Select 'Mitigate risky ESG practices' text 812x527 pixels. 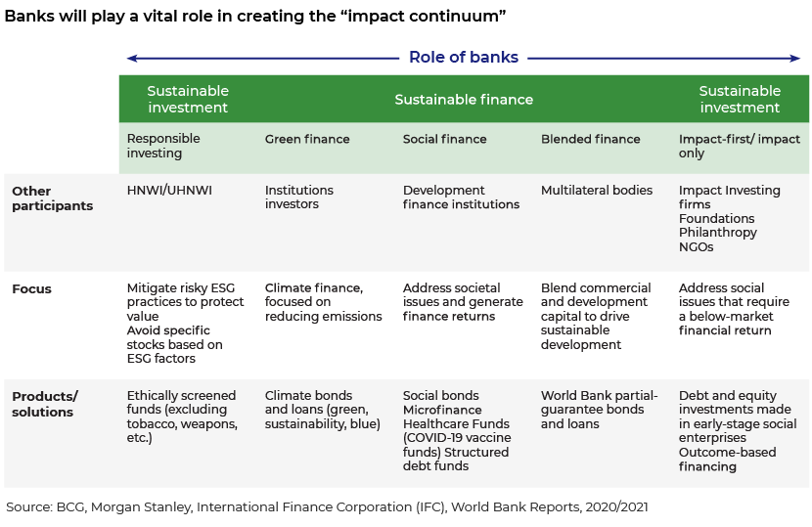pyautogui.click(x=185, y=302)
